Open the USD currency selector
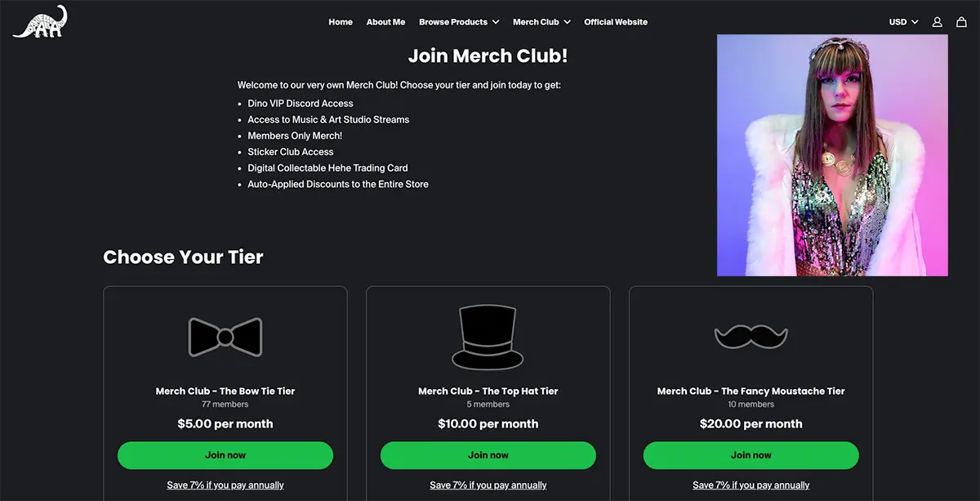The width and height of the screenshot is (980, 501). pyautogui.click(x=903, y=22)
